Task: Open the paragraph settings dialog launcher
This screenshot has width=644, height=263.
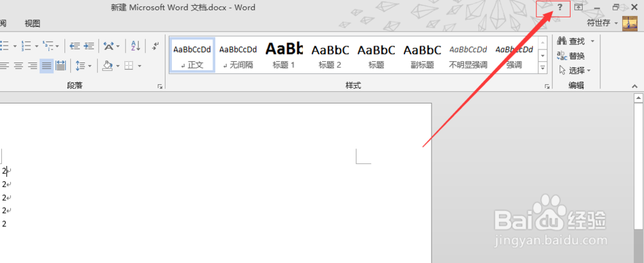Action: (160, 86)
